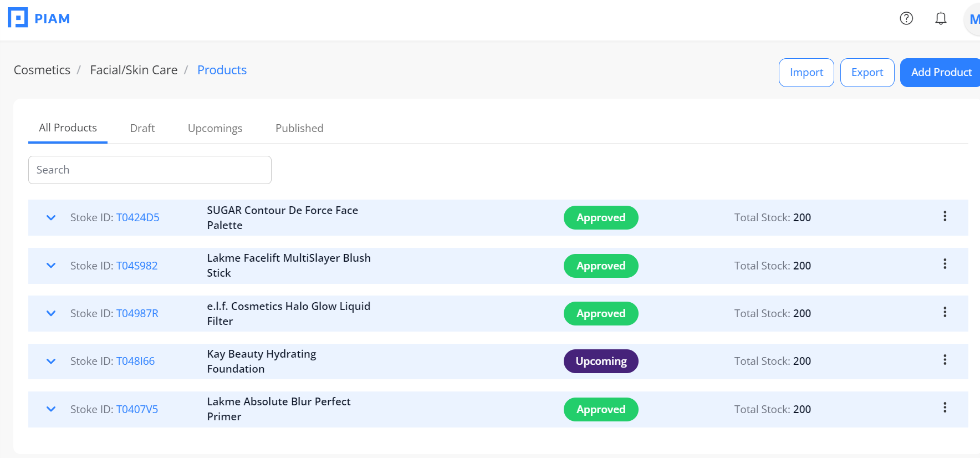Expand the T0424D5 product row
Viewport: 980px width, 458px height.
[x=51, y=218]
